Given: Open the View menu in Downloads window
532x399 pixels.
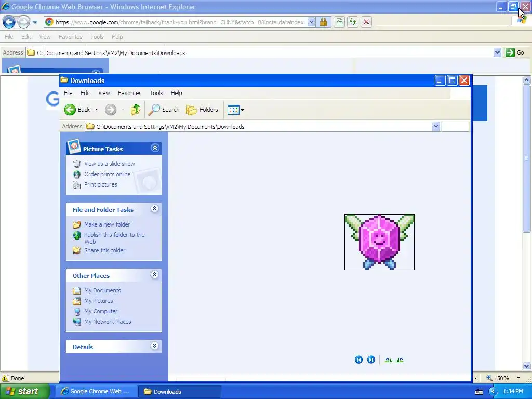Looking at the screenshot, I should pos(104,93).
